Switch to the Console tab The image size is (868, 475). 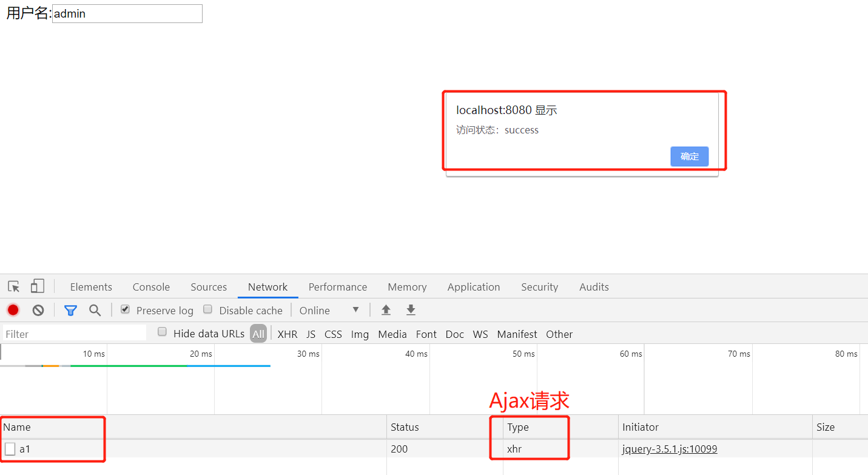click(x=151, y=287)
